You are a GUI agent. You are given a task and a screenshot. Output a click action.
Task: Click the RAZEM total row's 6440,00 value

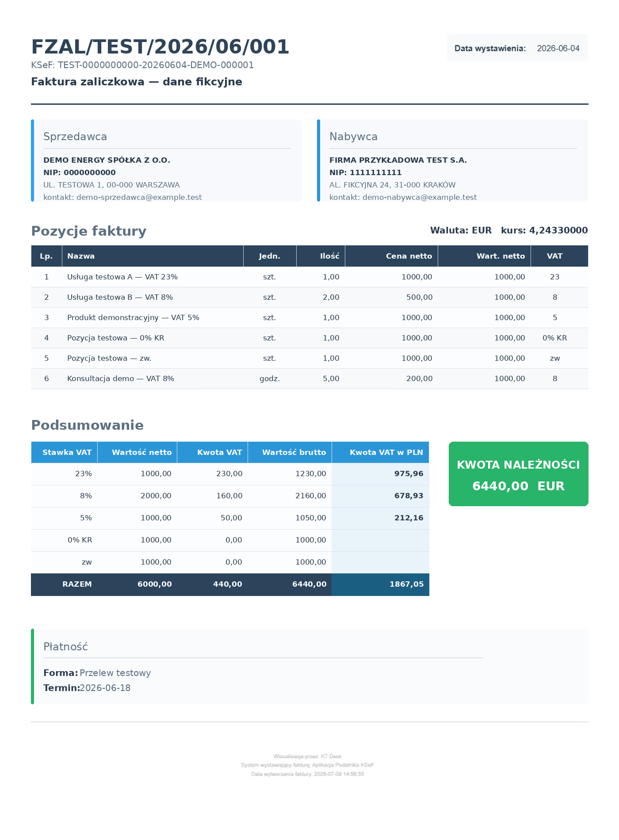pos(309,584)
